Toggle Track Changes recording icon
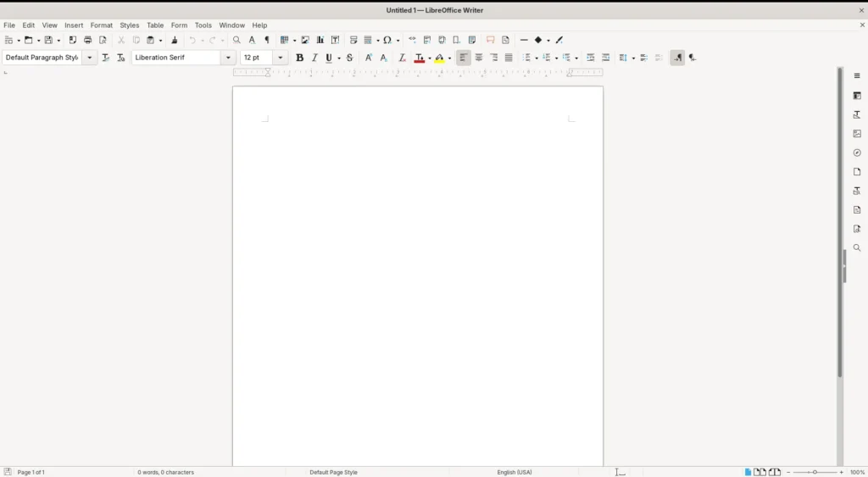Image resolution: width=868 pixels, height=477 pixels. (x=505, y=40)
